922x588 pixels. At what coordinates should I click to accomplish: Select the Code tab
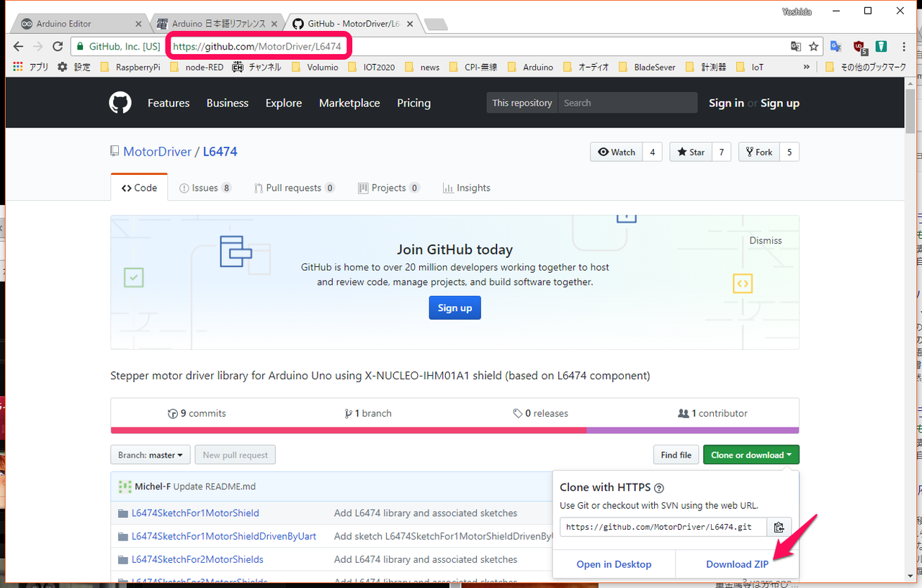[139, 188]
